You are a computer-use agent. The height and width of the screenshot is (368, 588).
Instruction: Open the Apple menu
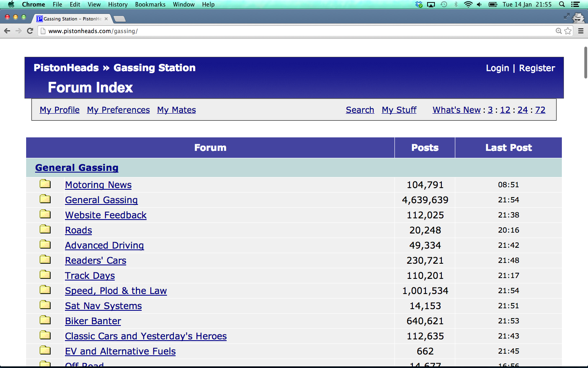11,4
